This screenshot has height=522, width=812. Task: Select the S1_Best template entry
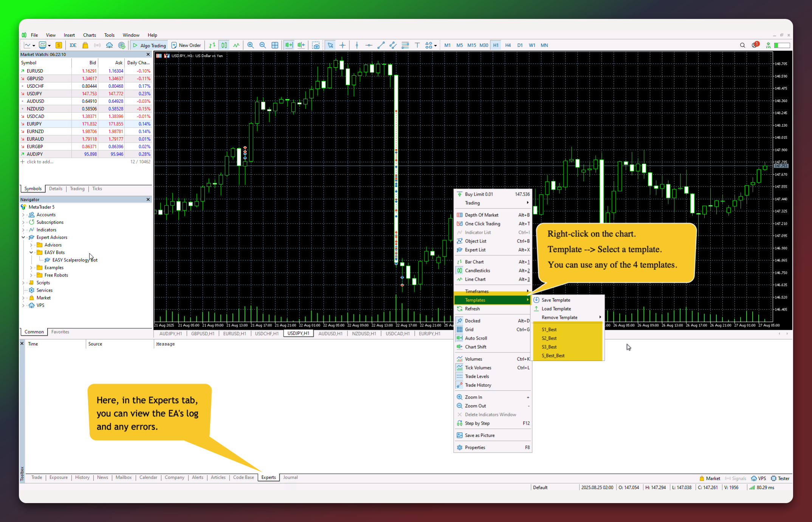(549, 329)
